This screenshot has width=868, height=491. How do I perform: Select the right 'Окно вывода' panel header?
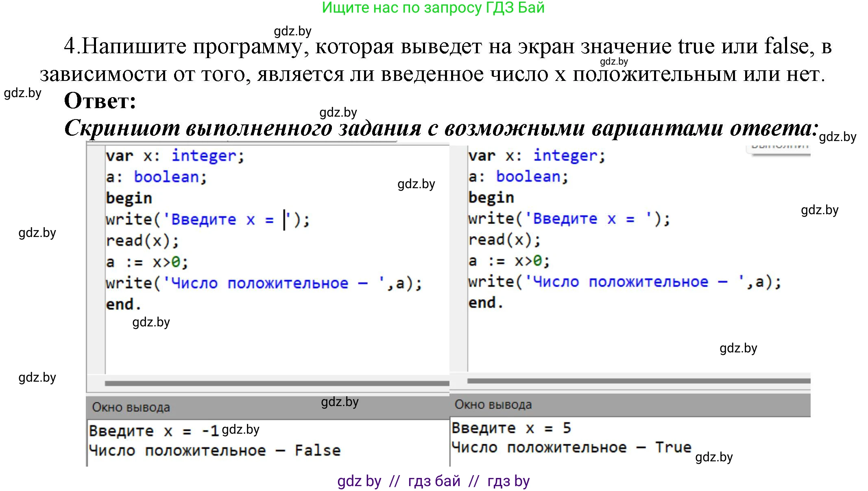coord(493,404)
